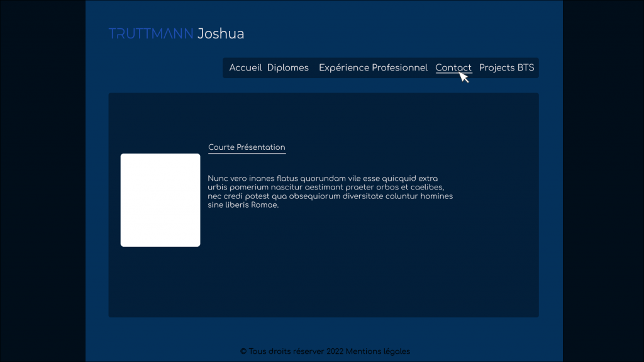Click the white Joshua name in header
The height and width of the screenshot is (362, 644).
221,34
